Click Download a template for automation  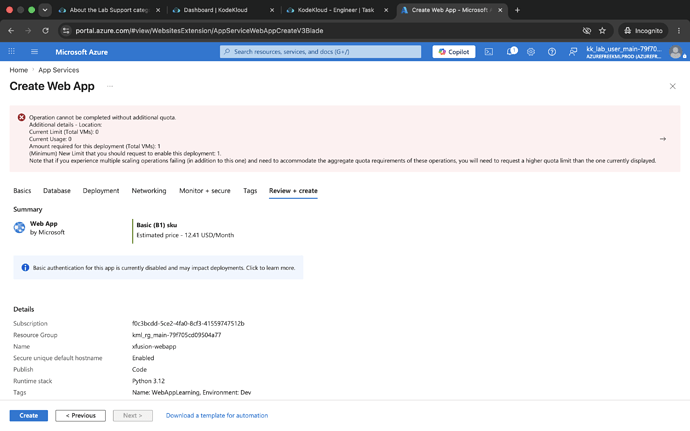[217, 415]
